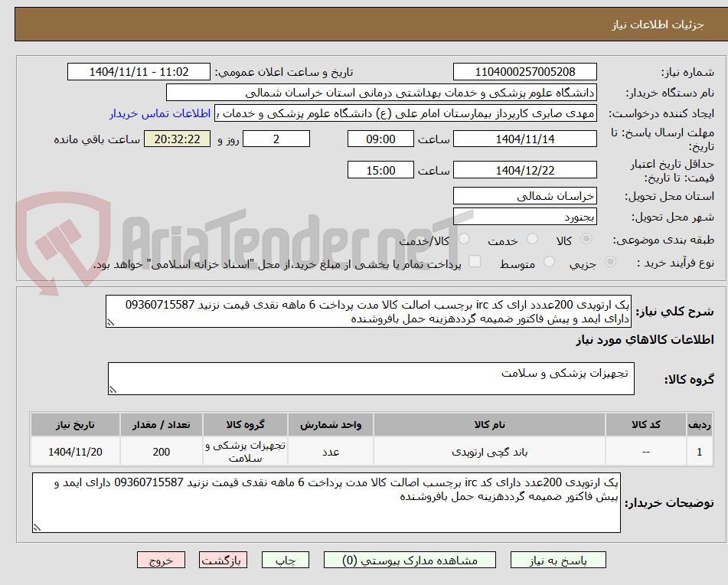Open اطلاعات تماس خریدار link

(x=160, y=114)
